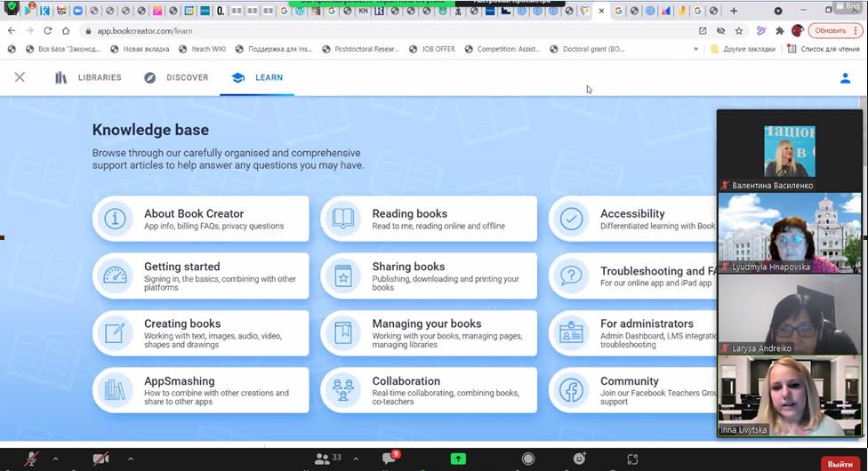Click the green Share Screen icon

tap(458, 459)
